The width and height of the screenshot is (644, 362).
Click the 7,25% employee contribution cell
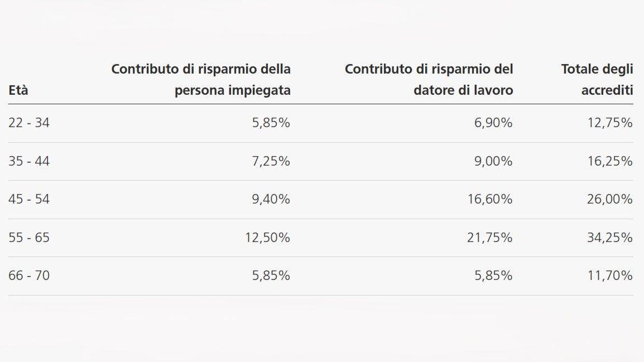coord(271,161)
